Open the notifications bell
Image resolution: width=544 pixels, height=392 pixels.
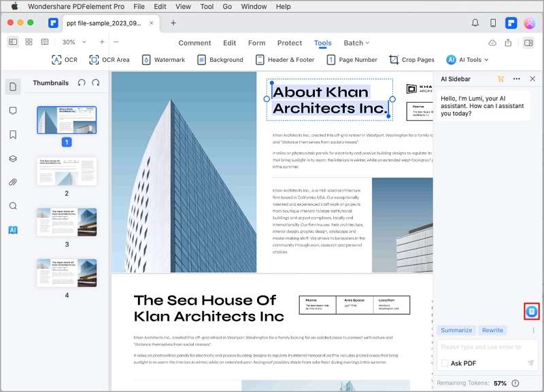coord(475,23)
